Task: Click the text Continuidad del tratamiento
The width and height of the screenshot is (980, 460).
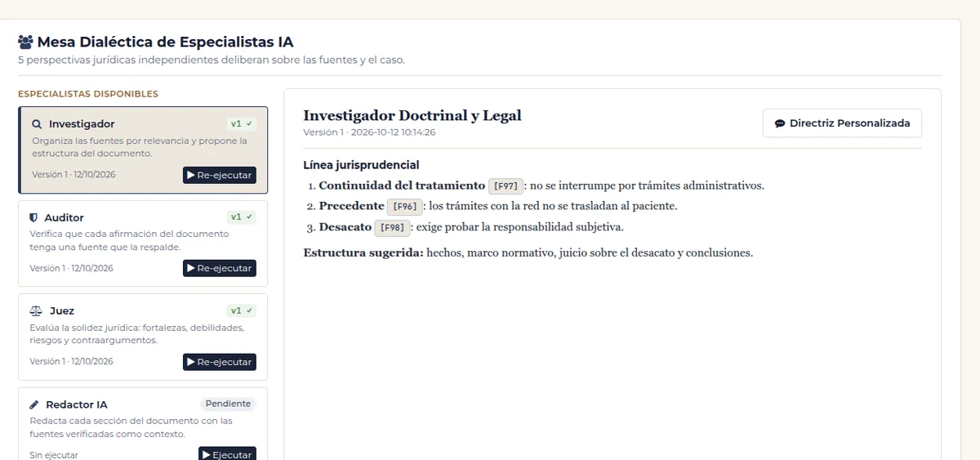Action: pyautogui.click(x=402, y=185)
